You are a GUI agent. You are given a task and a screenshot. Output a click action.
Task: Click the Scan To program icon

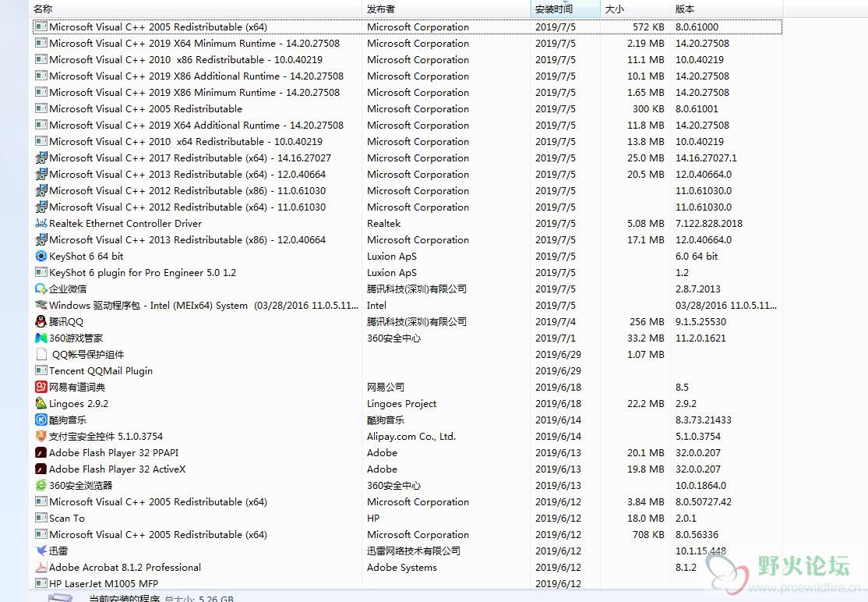pyautogui.click(x=41, y=518)
